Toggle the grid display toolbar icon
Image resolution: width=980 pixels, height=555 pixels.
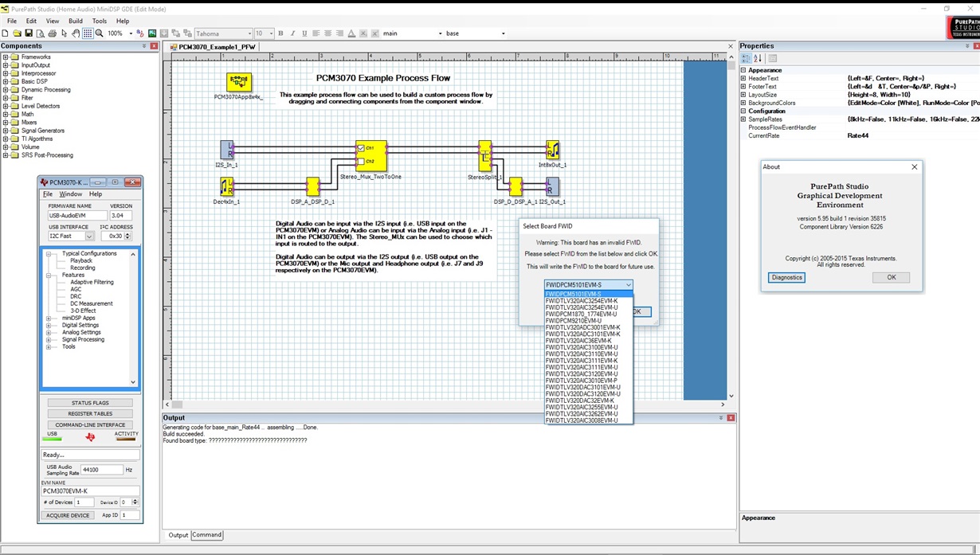pos(88,33)
